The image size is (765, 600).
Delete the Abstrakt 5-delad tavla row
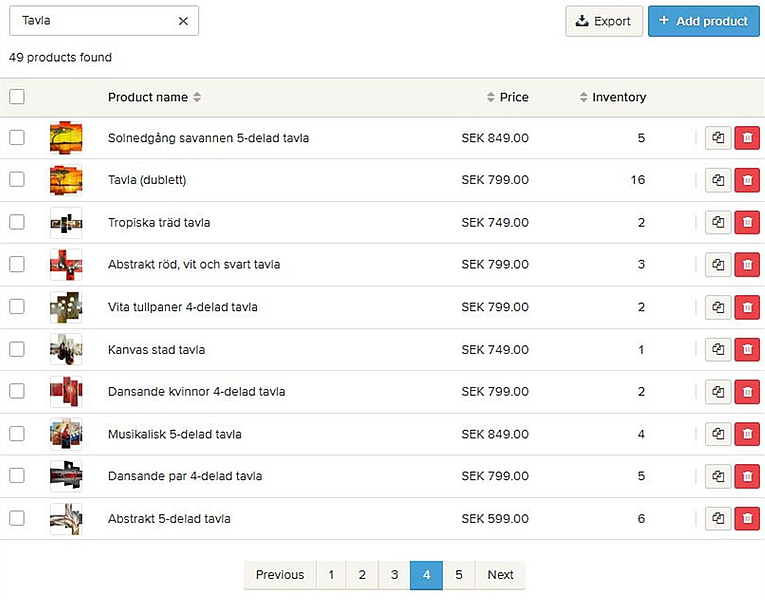tap(746, 519)
